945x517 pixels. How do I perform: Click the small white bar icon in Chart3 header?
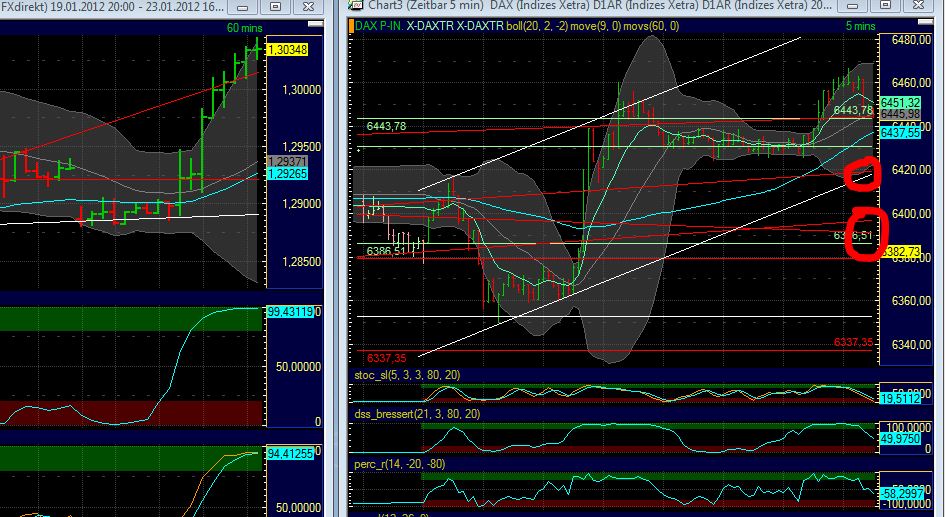point(926,22)
